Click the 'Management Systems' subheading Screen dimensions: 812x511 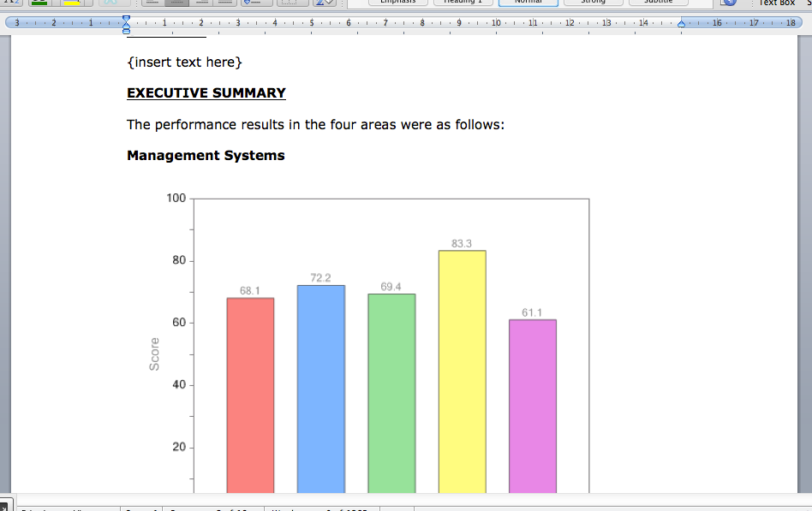click(206, 155)
